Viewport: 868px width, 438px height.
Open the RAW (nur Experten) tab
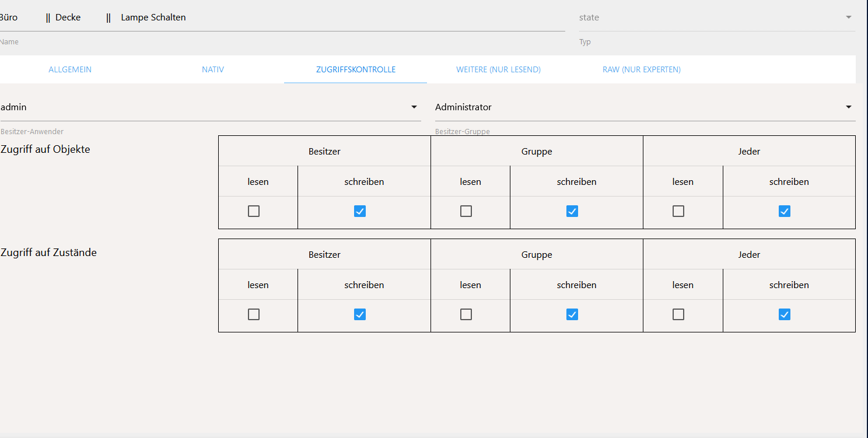tap(642, 69)
